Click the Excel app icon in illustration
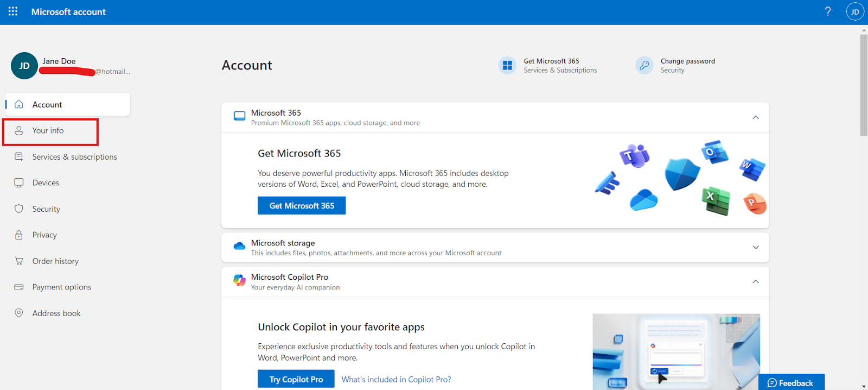 pyautogui.click(x=716, y=200)
